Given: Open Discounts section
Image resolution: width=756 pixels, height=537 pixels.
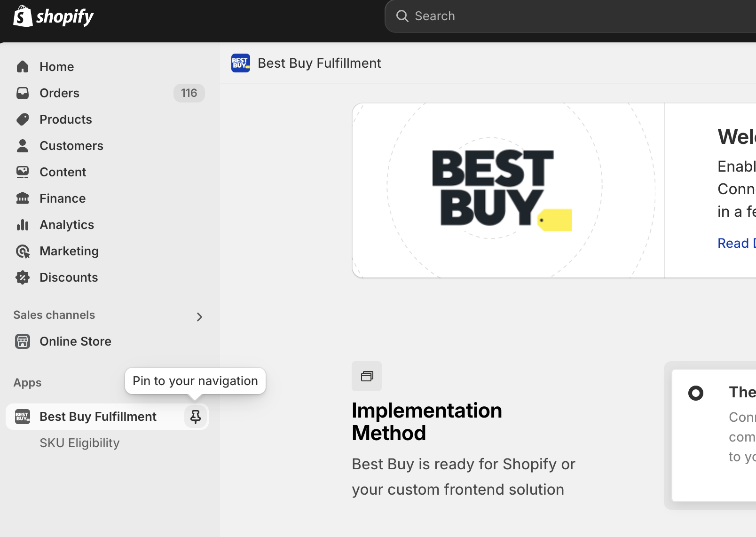Looking at the screenshot, I should pos(69,277).
